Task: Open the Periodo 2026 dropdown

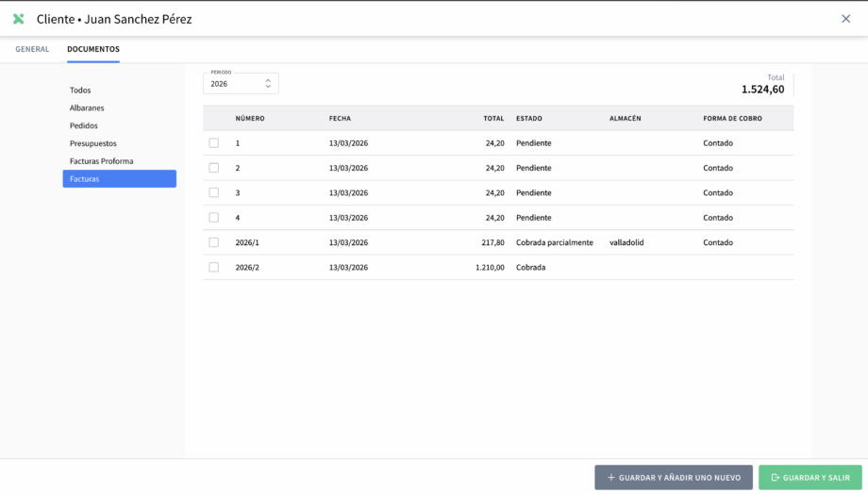Action: coord(241,83)
